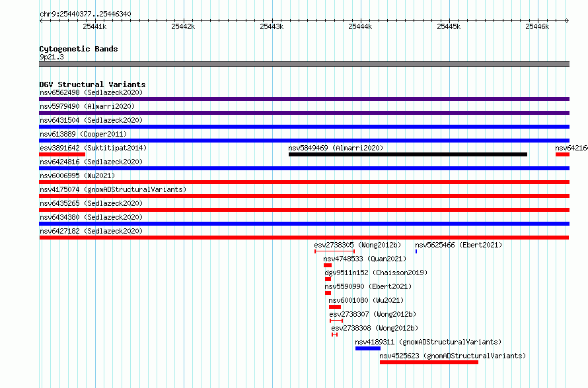
Task: Open esv2738305 (Wong2012b) label
Action: (x=357, y=245)
